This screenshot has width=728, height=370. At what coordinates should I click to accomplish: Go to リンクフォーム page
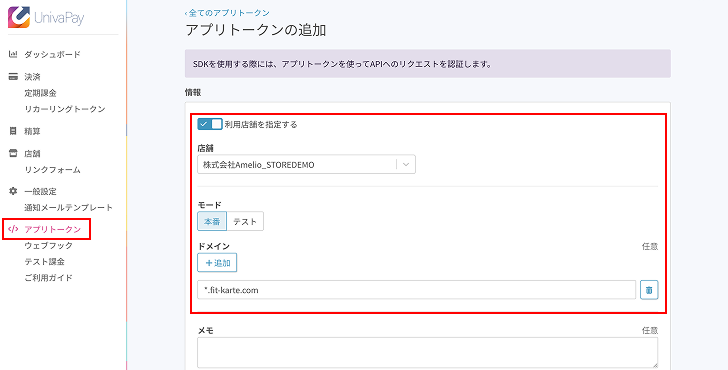52,170
